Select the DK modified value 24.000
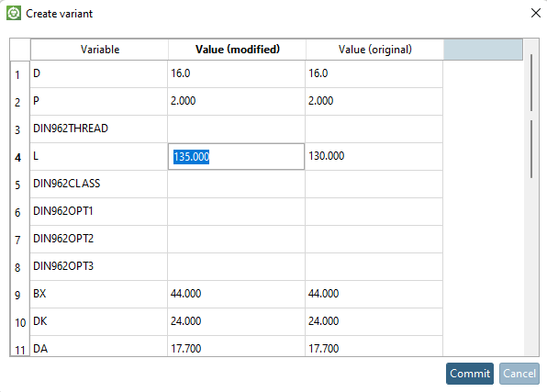Viewport: 547px width, 392px height. coord(236,321)
